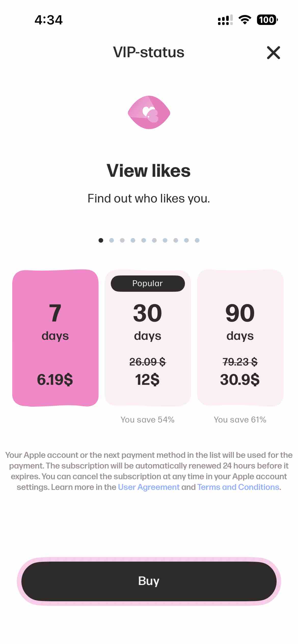Tap the Wi-Fi icon in status bar
Screen dimensions: 298x644
(245, 20)
